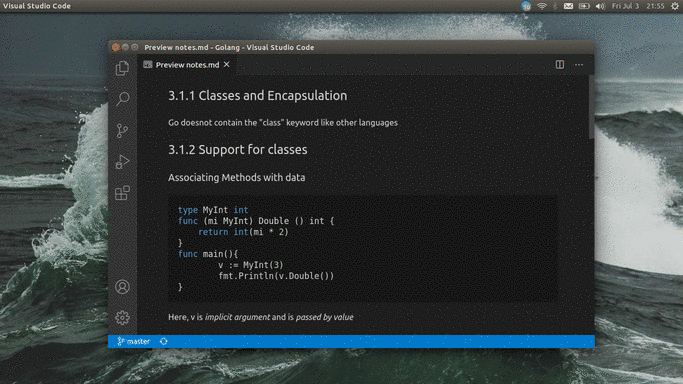Open the clock showing Fri Jul 3 21:55
Viewport: 683px width, 384px height.
click(x=638, y=6)
